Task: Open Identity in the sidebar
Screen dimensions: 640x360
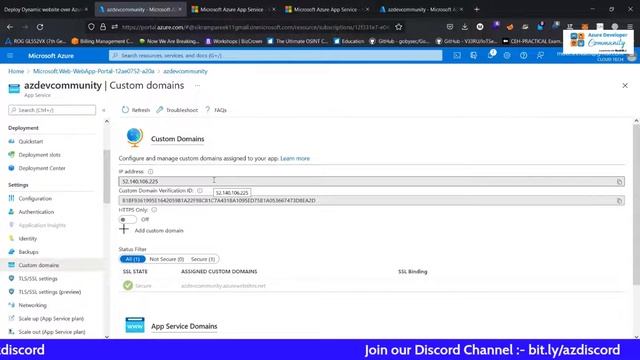Action: click(x=27, y=239)
